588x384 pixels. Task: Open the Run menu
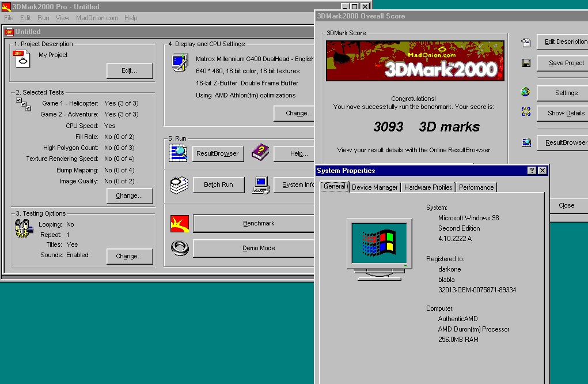43,18
